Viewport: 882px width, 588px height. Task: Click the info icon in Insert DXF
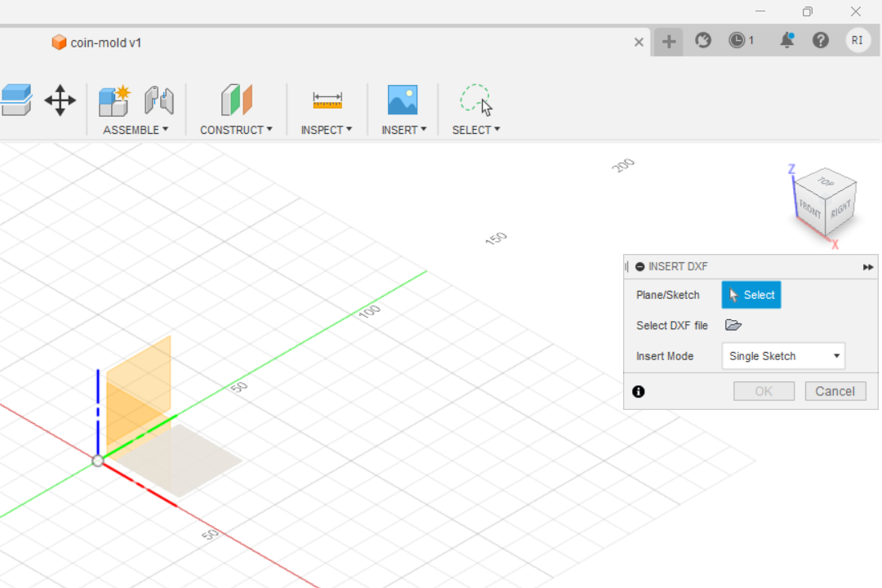tap(638, 392)
